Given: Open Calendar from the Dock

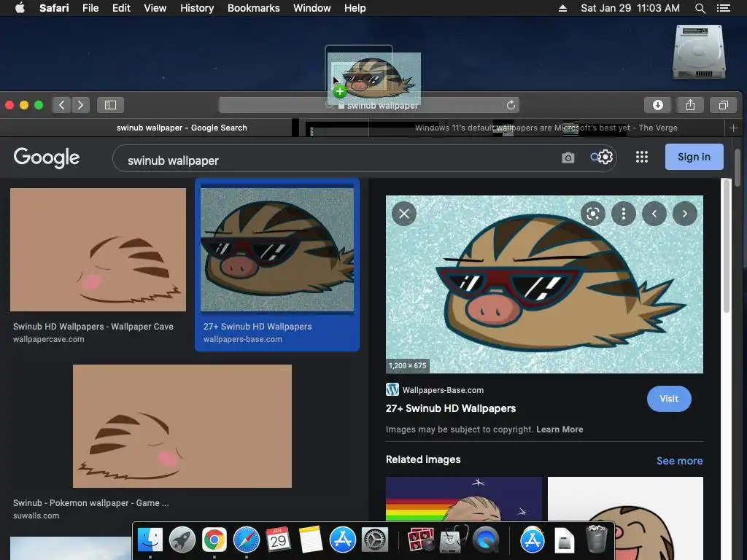Looking at the screenshot, I should click(278, 540).
